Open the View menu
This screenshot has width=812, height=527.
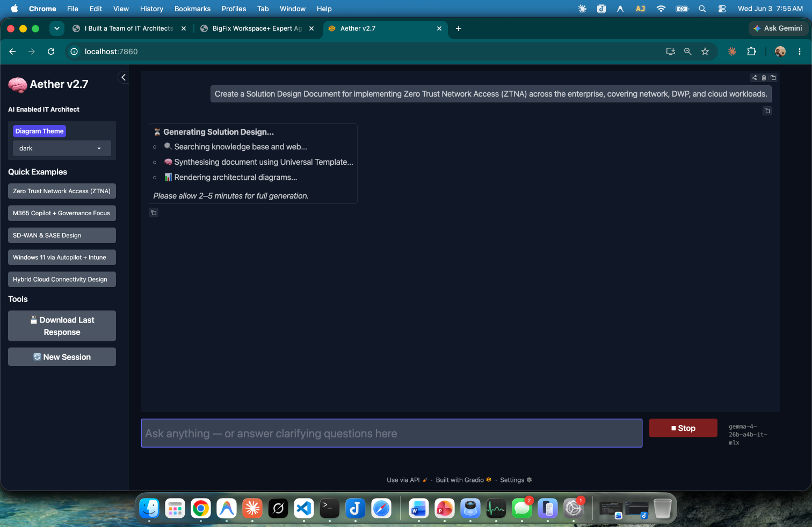tap(121, 9)
